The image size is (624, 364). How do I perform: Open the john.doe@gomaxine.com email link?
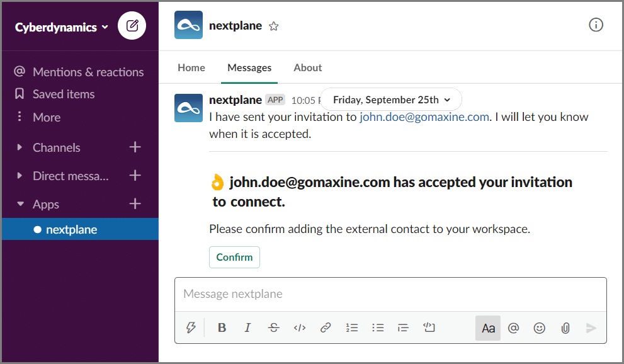pos(424,117)
